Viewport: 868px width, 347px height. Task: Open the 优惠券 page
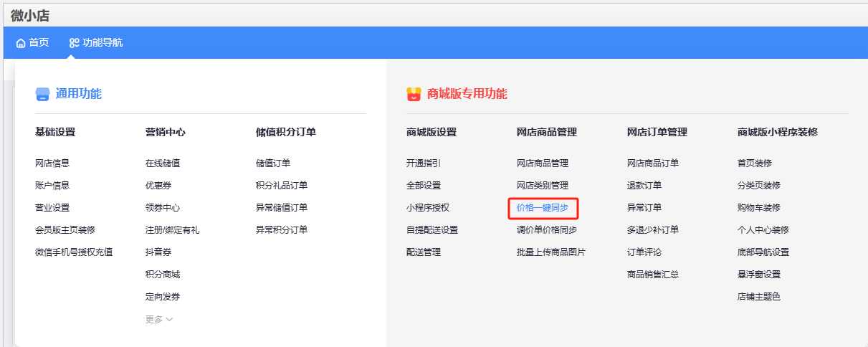(158, 186)
